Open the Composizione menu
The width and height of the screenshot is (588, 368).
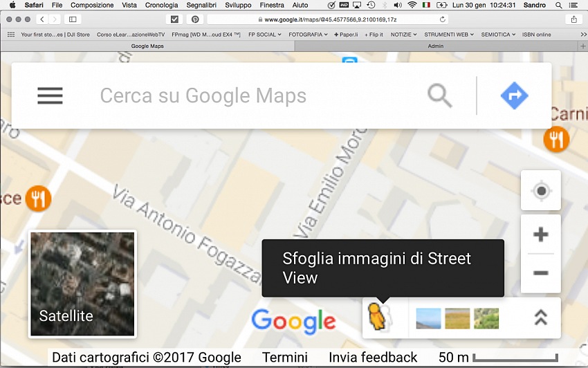tap(92, 6)
